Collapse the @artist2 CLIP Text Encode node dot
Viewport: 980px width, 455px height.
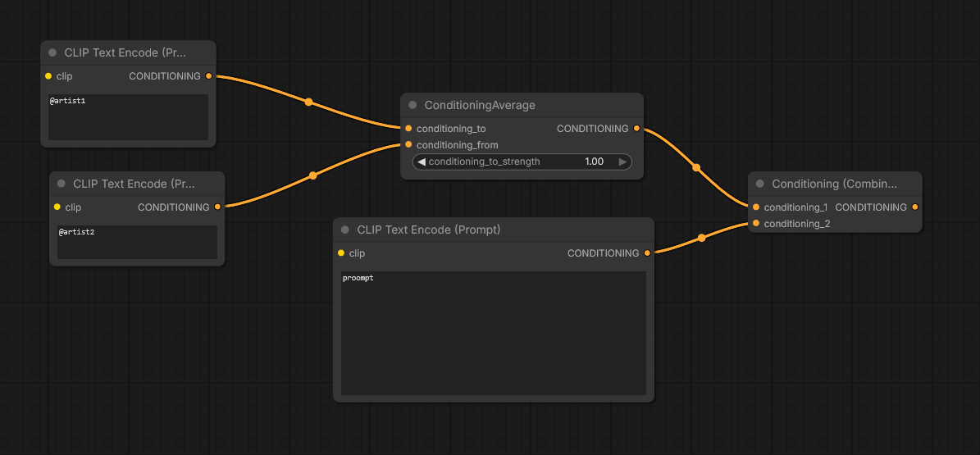(x=62, y=184)
